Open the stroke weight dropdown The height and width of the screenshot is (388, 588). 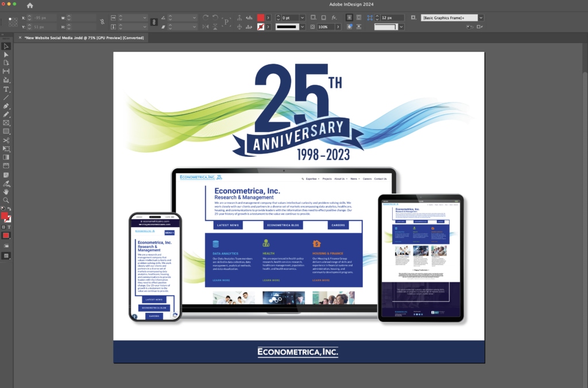tap(303, 18)
